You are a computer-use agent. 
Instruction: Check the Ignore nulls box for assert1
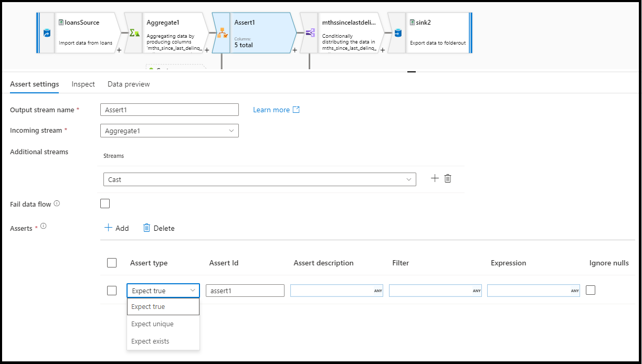(591, 290)
